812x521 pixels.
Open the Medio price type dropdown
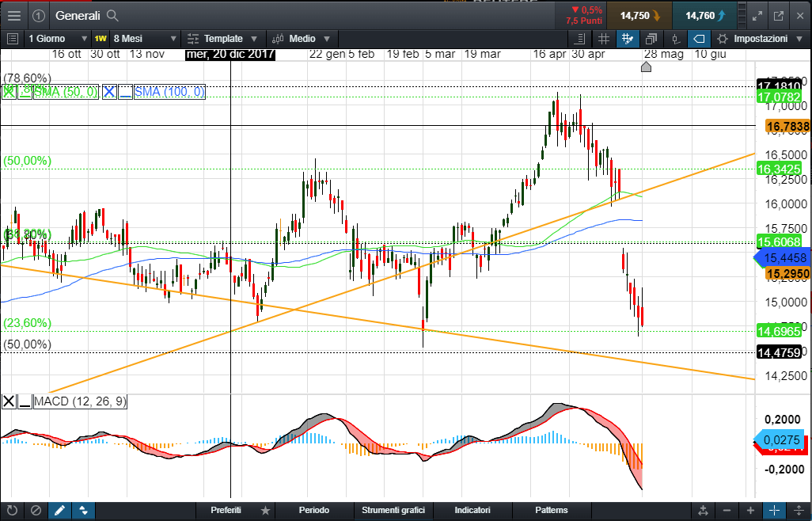pos(301,39)
